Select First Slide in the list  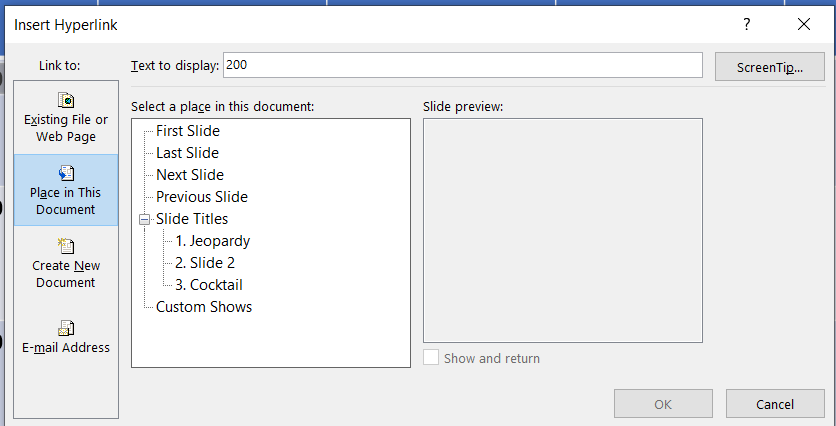click(188, 131)
